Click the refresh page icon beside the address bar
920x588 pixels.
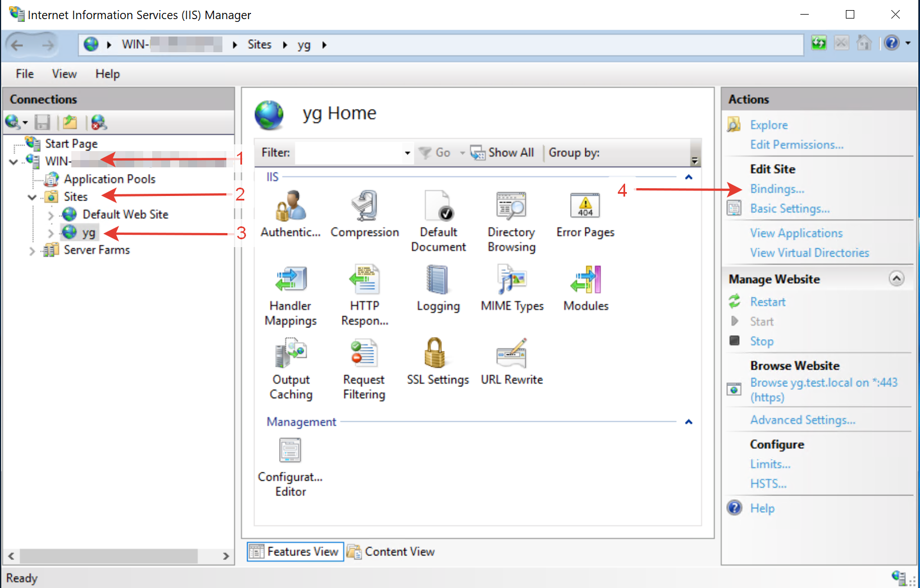point(819,43)
